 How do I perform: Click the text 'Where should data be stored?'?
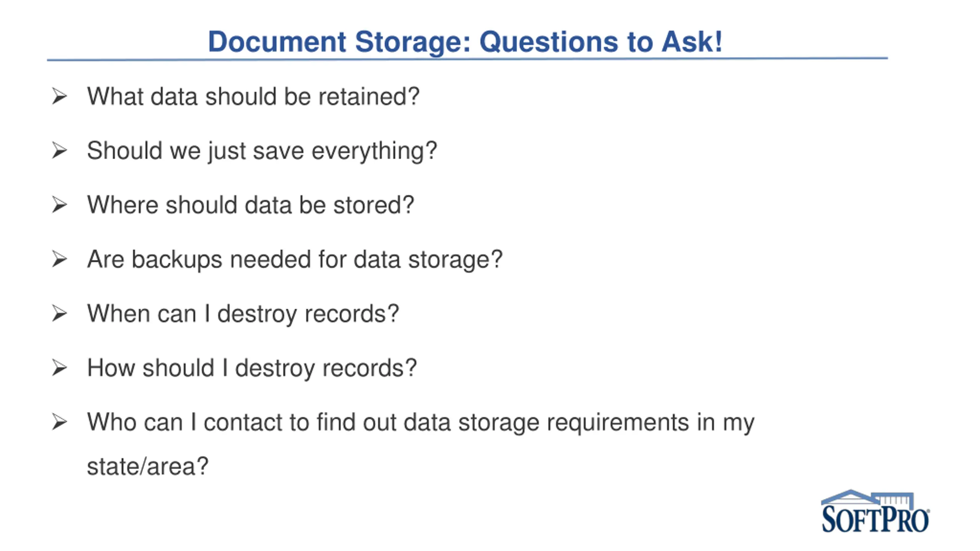coord(251,205)
